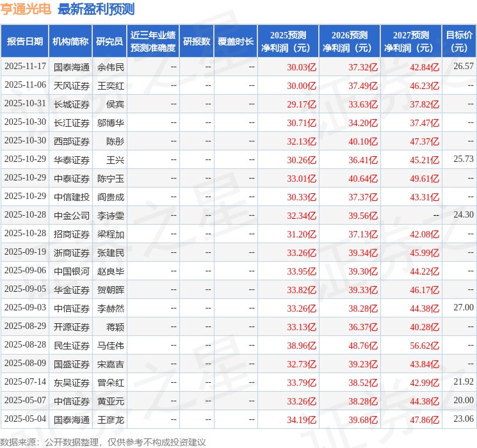Click the 2025-11-17 report date cell
The height and width of the screenshot is (448, 477).
point(25,67)
